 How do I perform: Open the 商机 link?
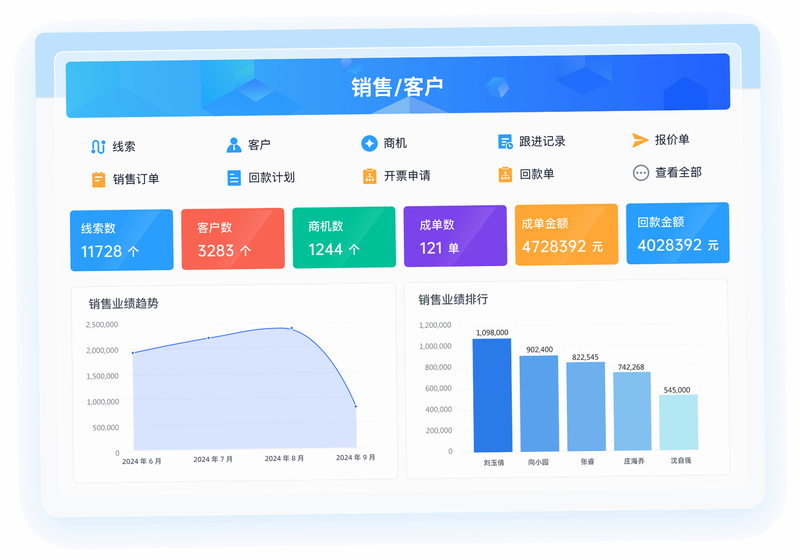point(395,143)
